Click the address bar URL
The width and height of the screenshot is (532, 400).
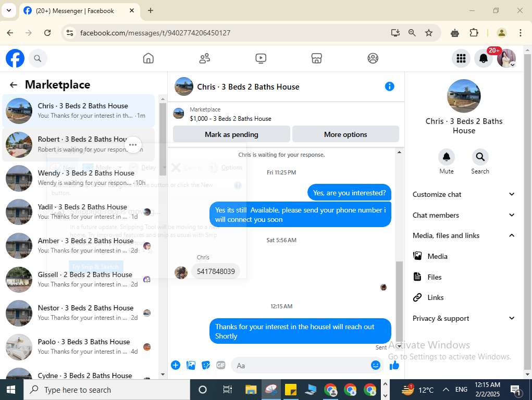point(155,33)
